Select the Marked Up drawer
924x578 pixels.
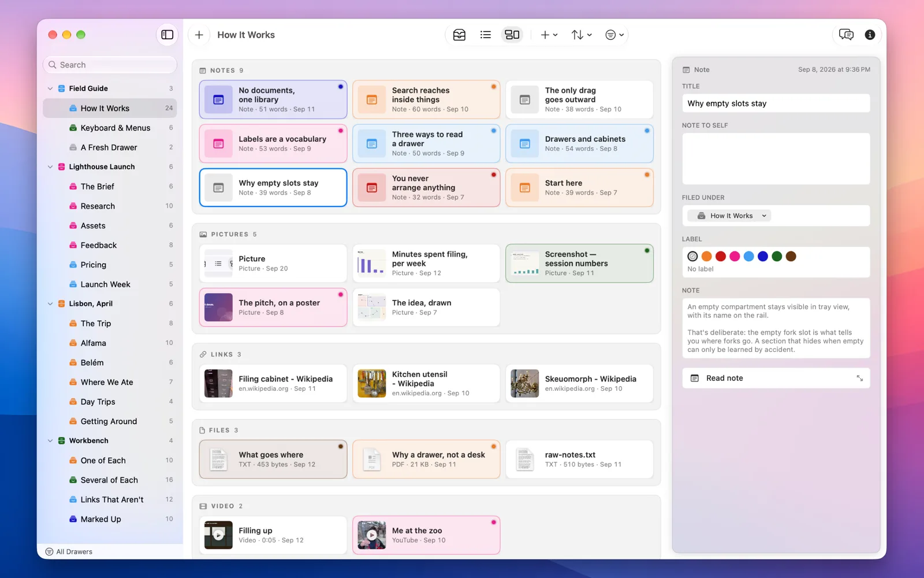110,519
